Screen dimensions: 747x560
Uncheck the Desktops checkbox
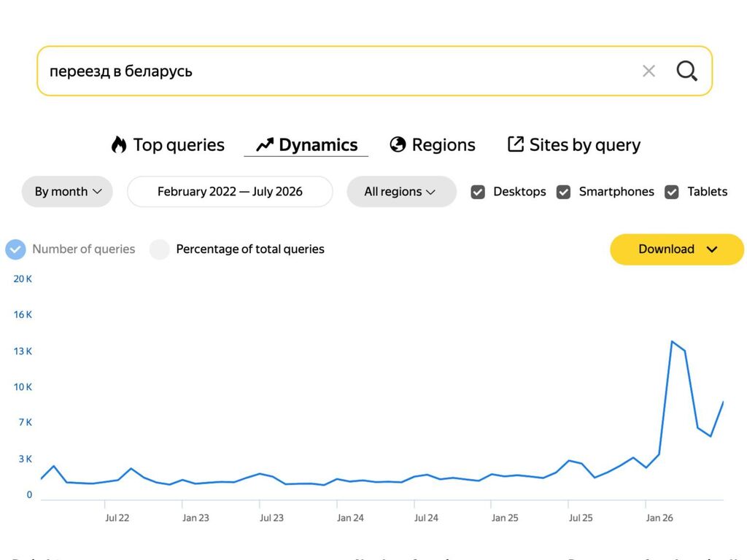(x=478, y=192)
